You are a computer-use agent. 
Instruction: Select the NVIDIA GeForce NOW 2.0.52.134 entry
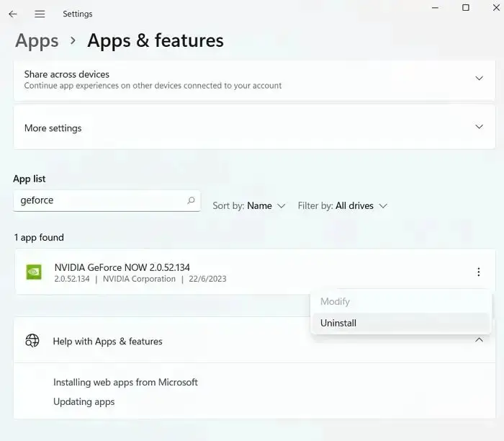(254, 272)
